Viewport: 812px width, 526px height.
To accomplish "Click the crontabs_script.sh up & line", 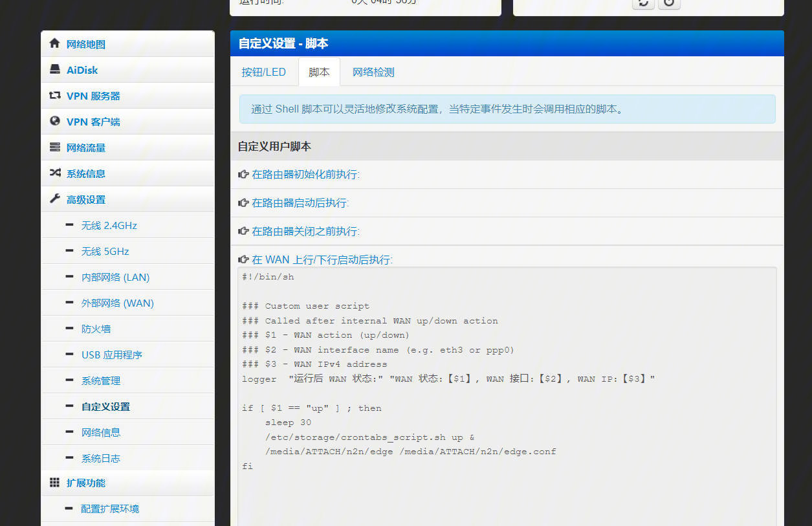I will tap(369, 437).
